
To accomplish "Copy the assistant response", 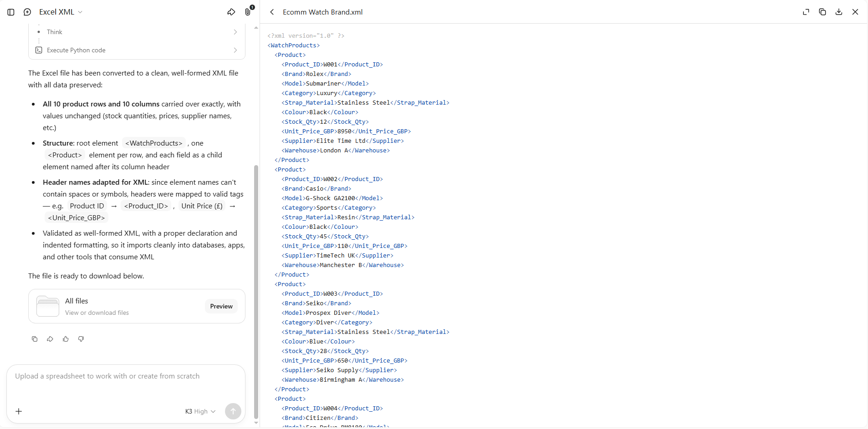I will coord(35,339).
